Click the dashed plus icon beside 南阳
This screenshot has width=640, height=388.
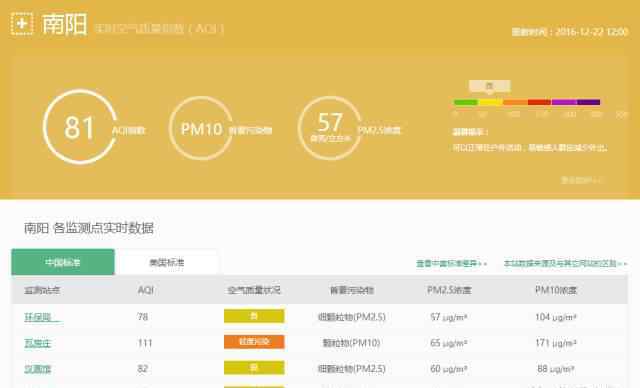tap(22, 23)
